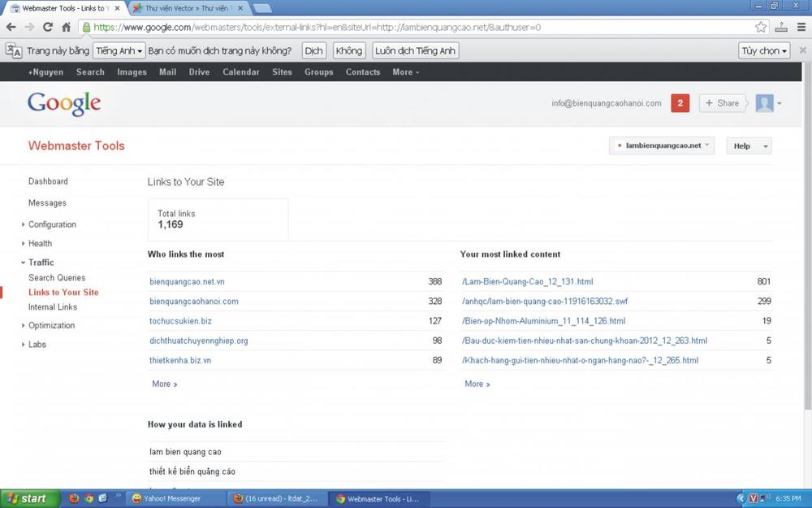Launch Chrome from the quick launch bar
Screen dimensions: 812x508
pyautogui.click(x=89, y=499)
